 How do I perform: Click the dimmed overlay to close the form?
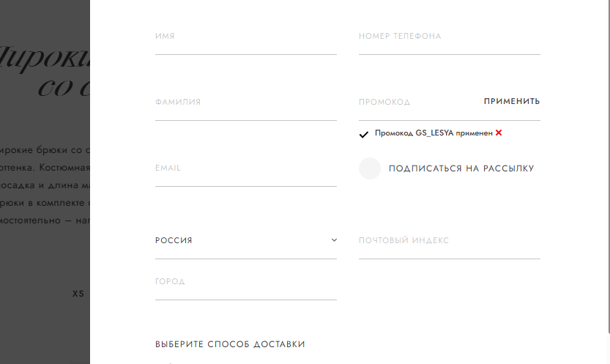point(44,330)
